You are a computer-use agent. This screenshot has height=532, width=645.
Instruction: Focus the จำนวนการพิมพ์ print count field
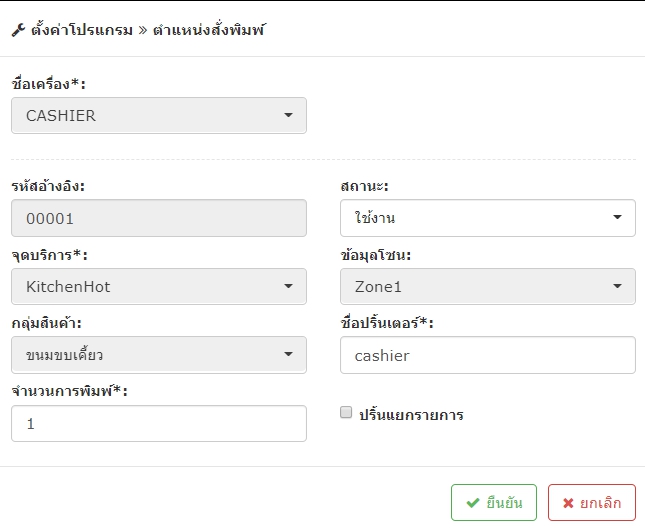pyautogui.click(x=159, y=424)
